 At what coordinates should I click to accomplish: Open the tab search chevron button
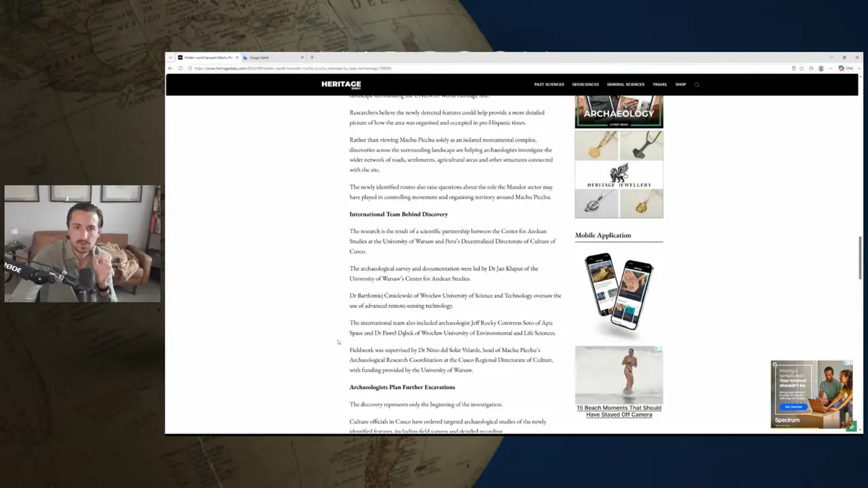170,58
